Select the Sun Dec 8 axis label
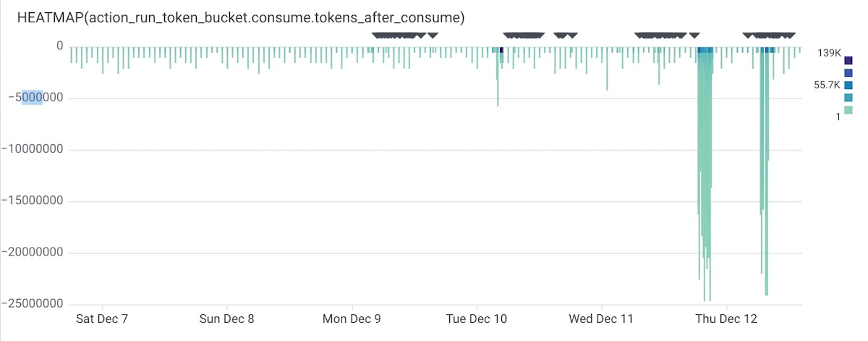Image resolution: width=868 pixels, height=341 pixels. point(227,319)
